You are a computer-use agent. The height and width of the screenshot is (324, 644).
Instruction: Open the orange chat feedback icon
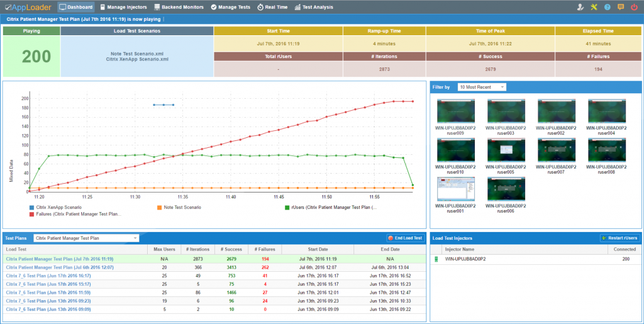(621, 7)
